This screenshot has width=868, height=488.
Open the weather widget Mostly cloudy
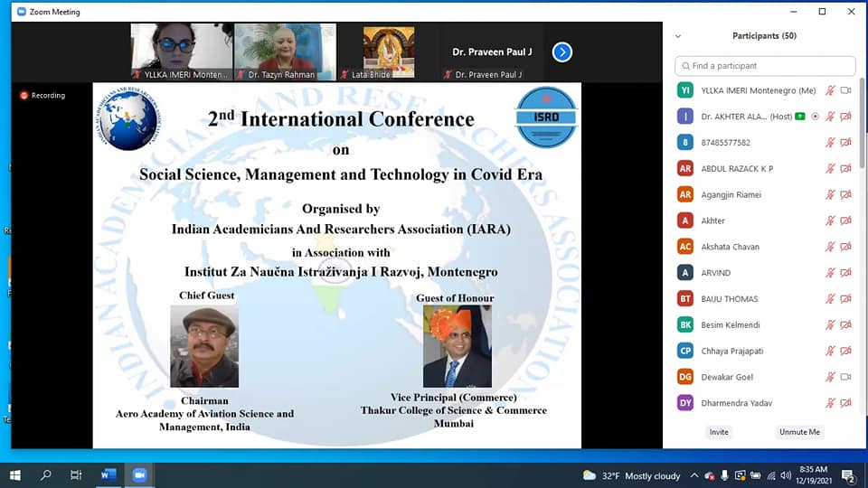tap(631, 476)
